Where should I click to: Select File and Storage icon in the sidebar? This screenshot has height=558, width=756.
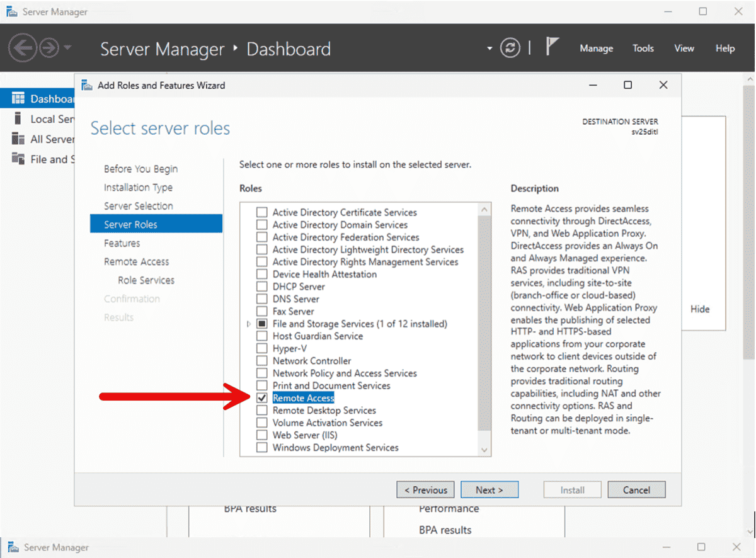coord(18,159)
